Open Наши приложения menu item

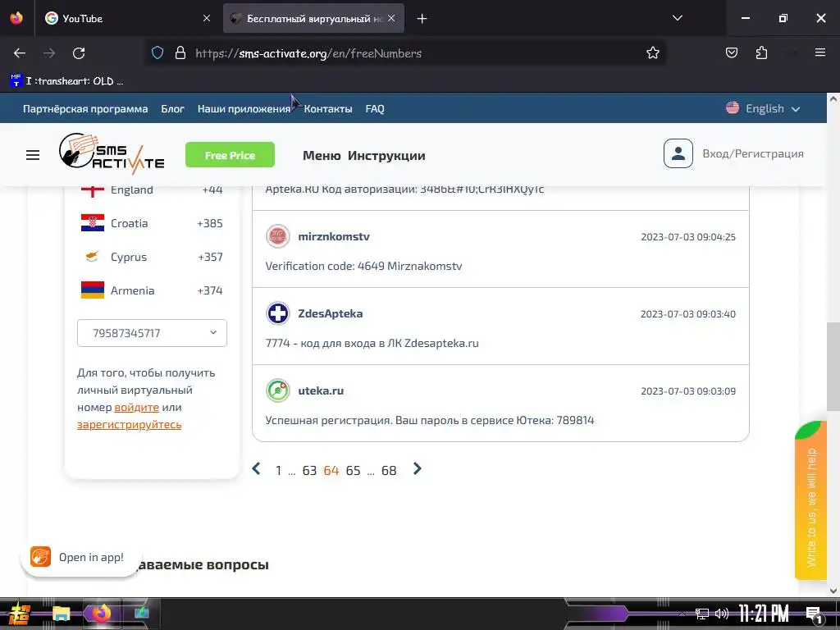[x=244, y=109]
